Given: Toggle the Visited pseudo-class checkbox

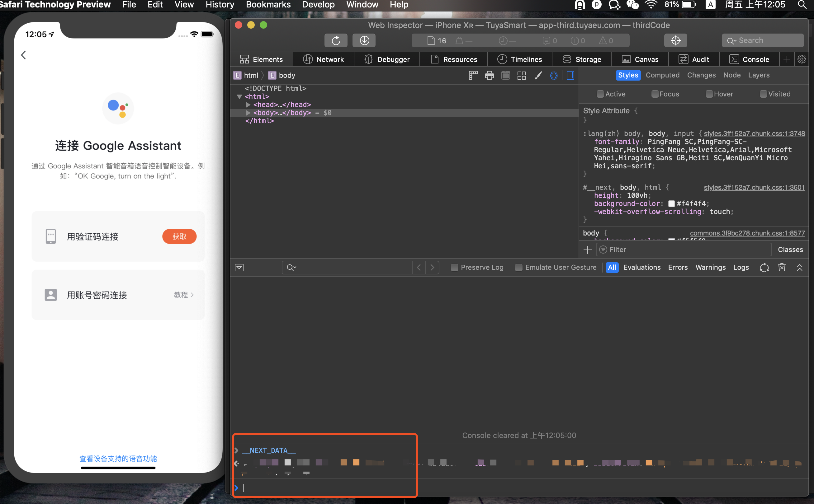Looking at the screenshot, I should 763,94.
